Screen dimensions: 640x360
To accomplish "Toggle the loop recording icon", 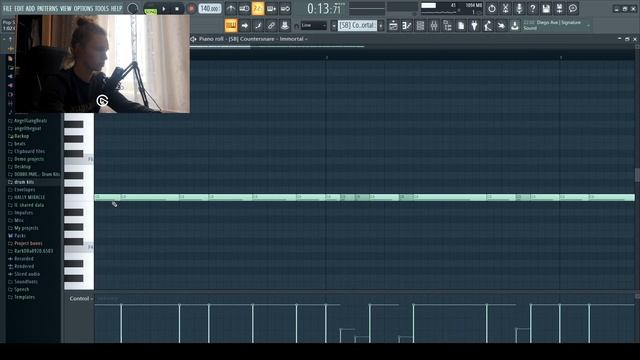I will click(285, 9).
